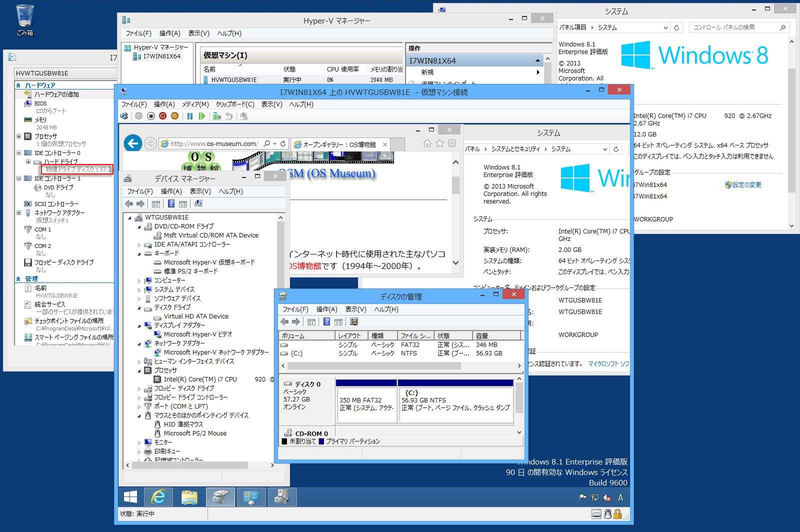800x532 pixels.
Task: Click the Capacity column header in Disk Management
Action: [497, 336]
